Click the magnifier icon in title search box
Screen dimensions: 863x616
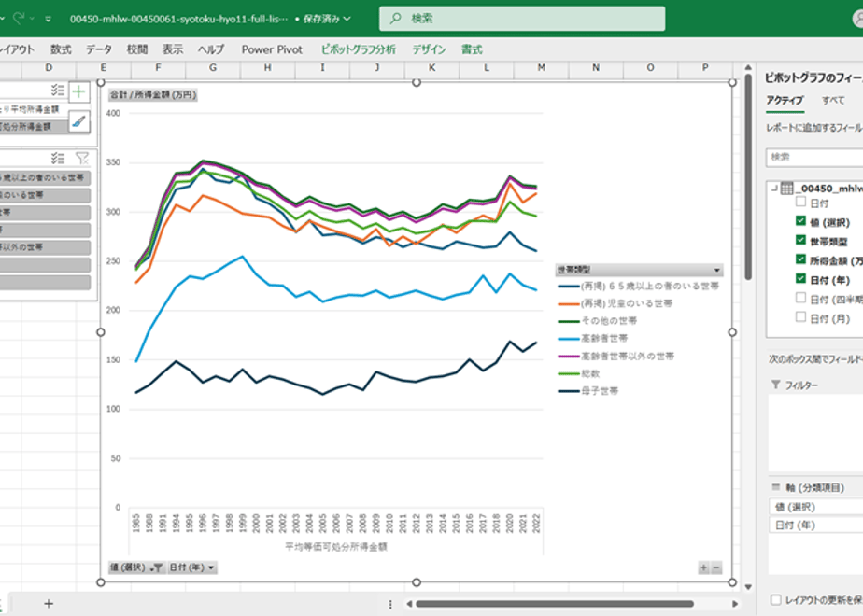point(395,18)
